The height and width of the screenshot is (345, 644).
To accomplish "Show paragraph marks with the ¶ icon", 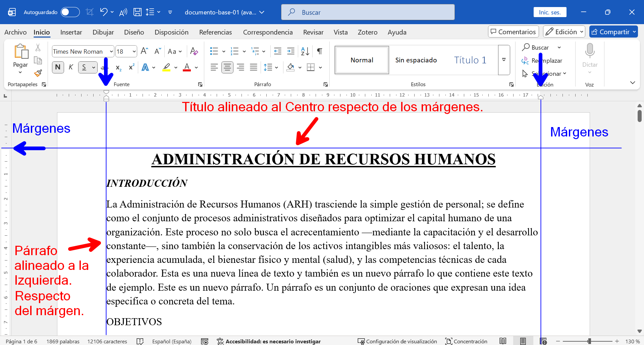I will (319, 51).
